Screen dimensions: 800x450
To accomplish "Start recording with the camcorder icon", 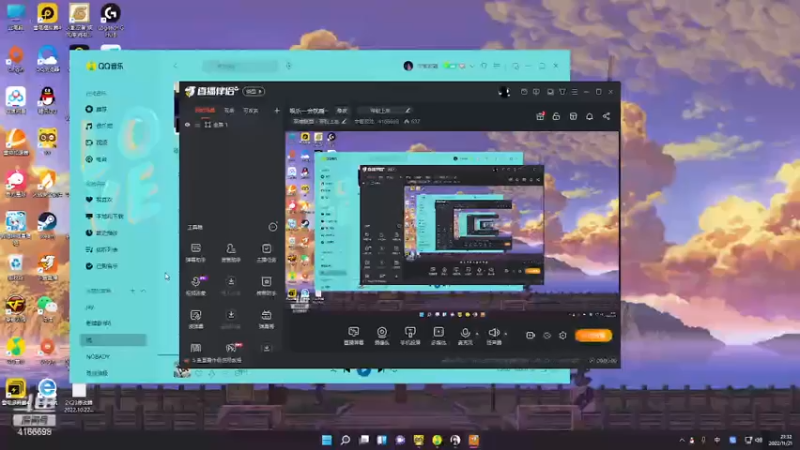I will [x=530, y=335].
